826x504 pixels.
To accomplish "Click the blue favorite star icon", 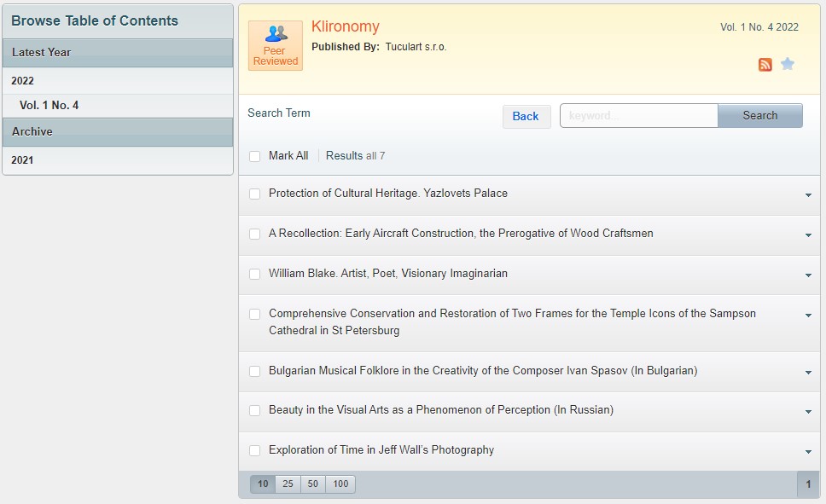I will pyautogui.click(x=788, y=64).
